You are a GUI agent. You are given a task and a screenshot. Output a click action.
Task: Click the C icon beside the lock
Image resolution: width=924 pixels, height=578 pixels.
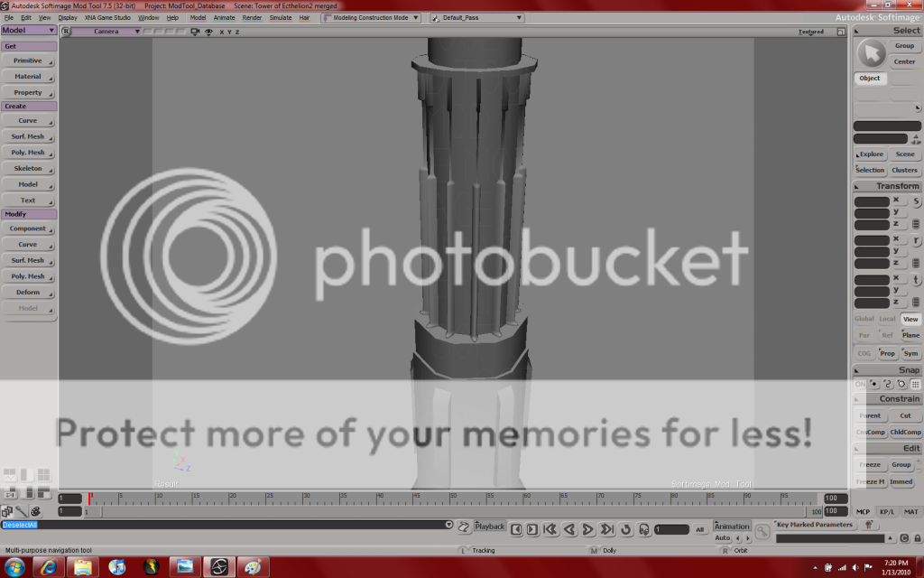904,538
